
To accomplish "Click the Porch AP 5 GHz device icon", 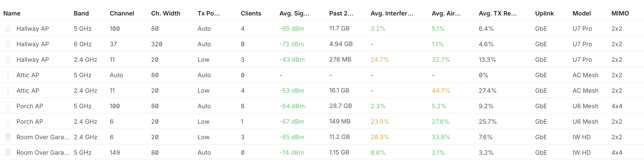I will [8, 106].
